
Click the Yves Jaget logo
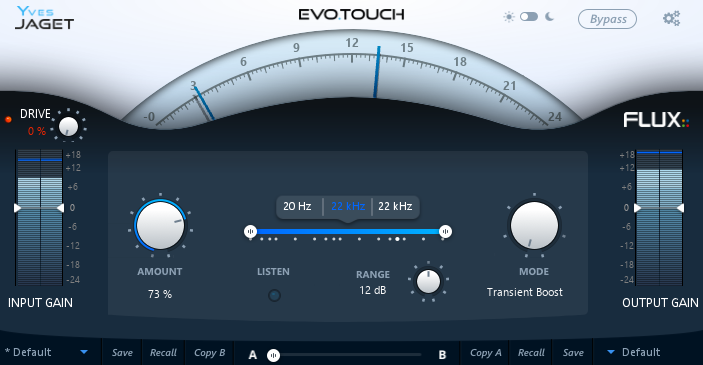(44, 18)
